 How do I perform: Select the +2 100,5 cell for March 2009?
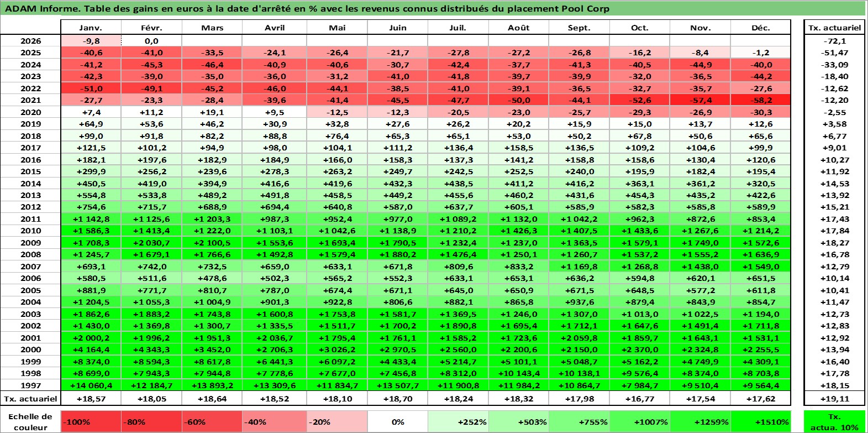(x=212, y=243)
